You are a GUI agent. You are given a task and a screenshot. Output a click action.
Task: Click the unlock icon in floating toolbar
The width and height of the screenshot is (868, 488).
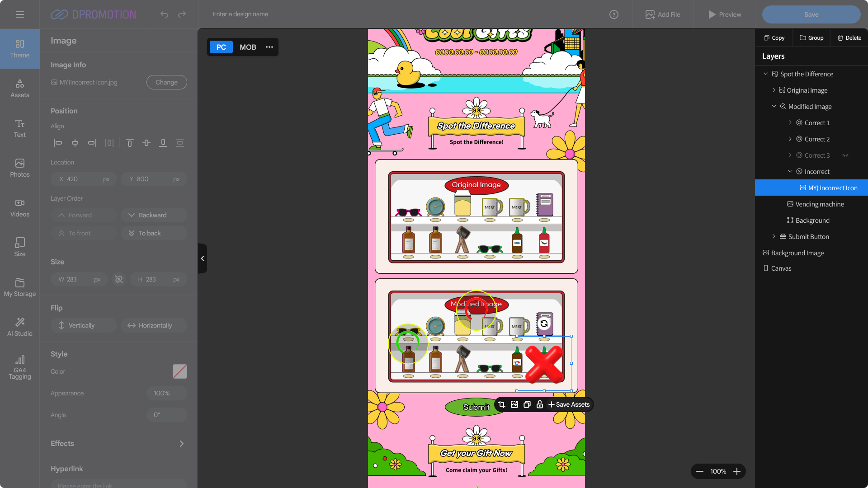point(539,404)
